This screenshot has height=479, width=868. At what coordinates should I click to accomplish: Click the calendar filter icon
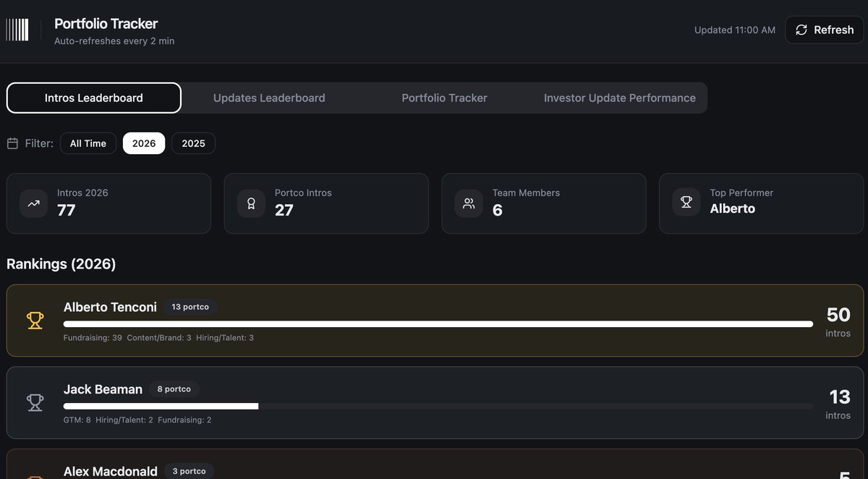[x=12, y=143]
